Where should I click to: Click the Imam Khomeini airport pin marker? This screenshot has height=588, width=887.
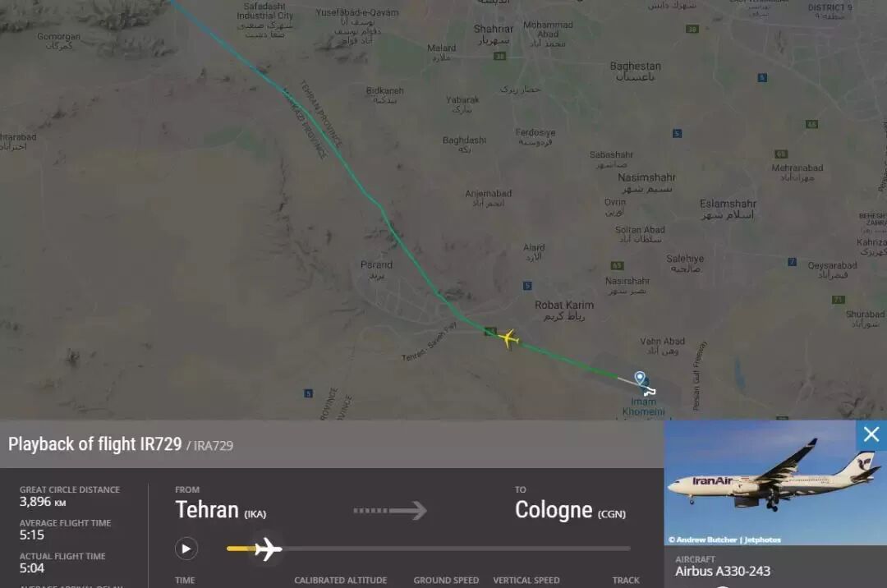click(640, 378)
